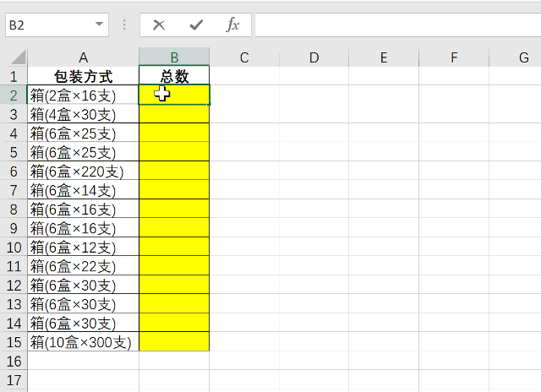Select row 16 header
Image resolution: width=541 pixels, height=392 pixels.
(x=14, y=361)
